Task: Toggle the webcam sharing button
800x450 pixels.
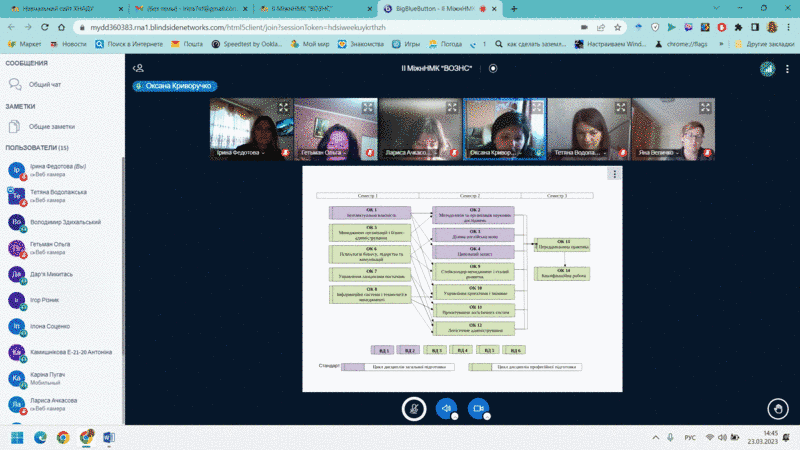Action: click(x=479, y=409)
